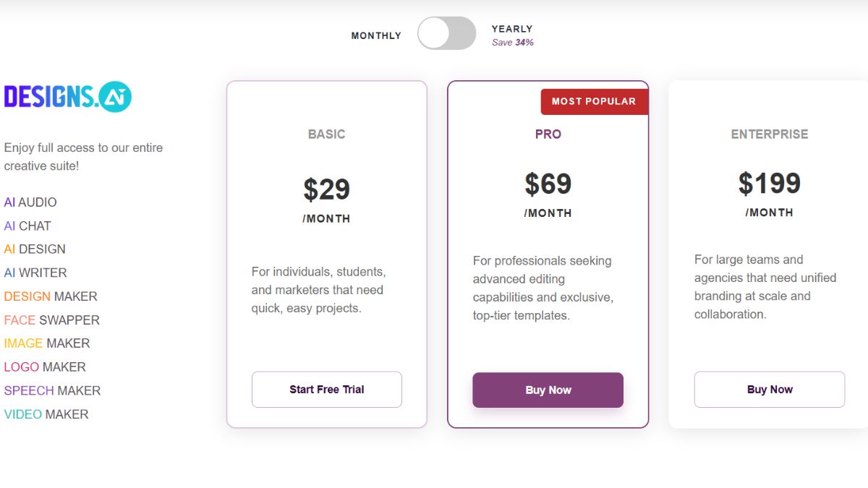This screenshot has height=488, width=868.
Task: Click the Designs.AI logo
Action: click(x=68, y=97)
